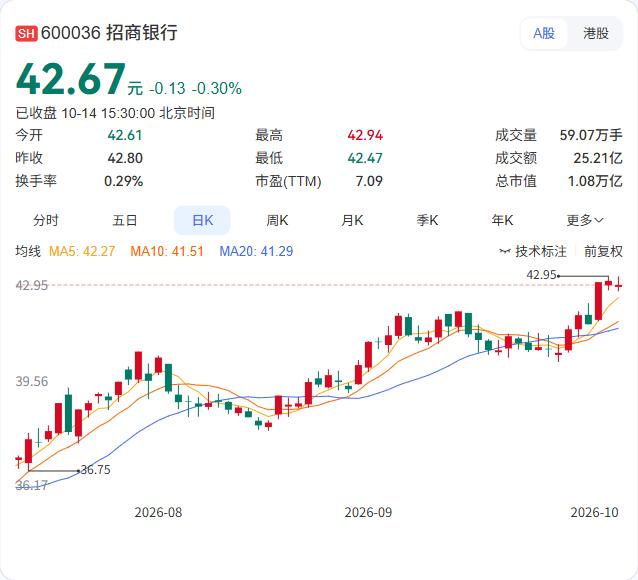Select the 月K chart tab
This screenshot has width=638, height=580.
point(352,221)
